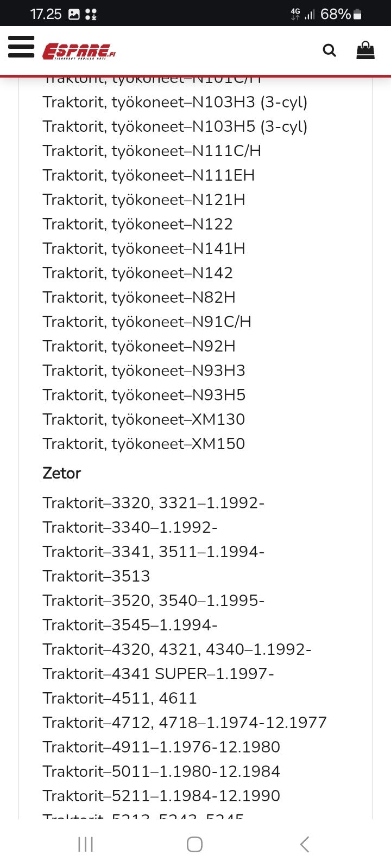Open the site search magnifier
The image size is (391, 868).
pyautogui.click(x=329, y=50)
